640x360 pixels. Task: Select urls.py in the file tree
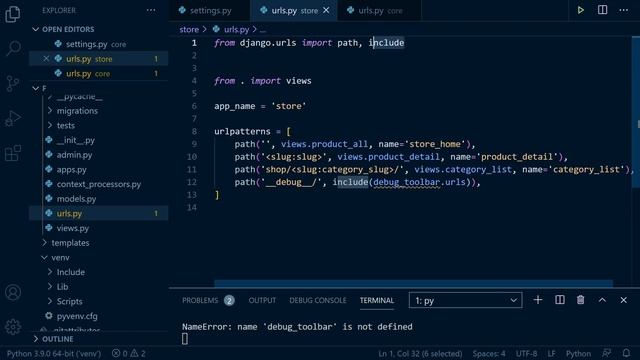point(69,213)
